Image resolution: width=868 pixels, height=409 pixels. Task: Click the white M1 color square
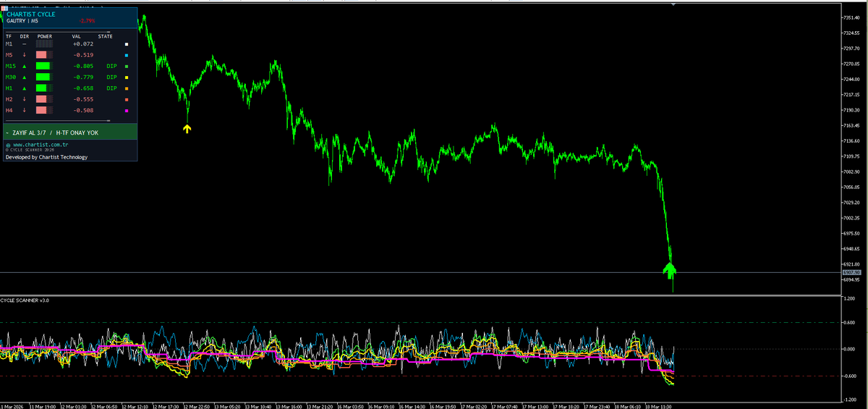(x=127, y=44)
